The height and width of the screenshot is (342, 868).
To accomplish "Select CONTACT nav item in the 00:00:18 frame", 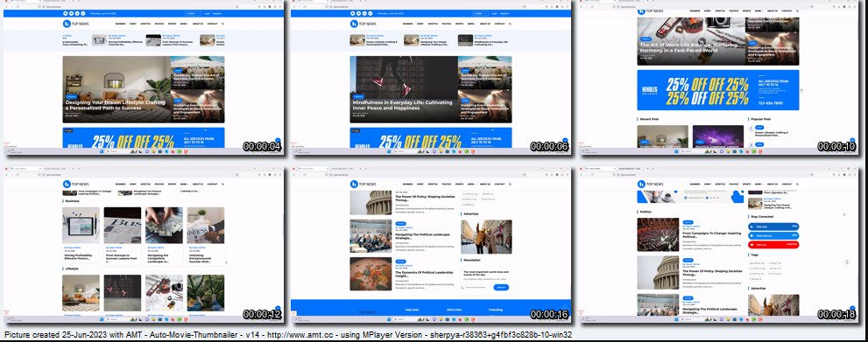I will (787, 184).
